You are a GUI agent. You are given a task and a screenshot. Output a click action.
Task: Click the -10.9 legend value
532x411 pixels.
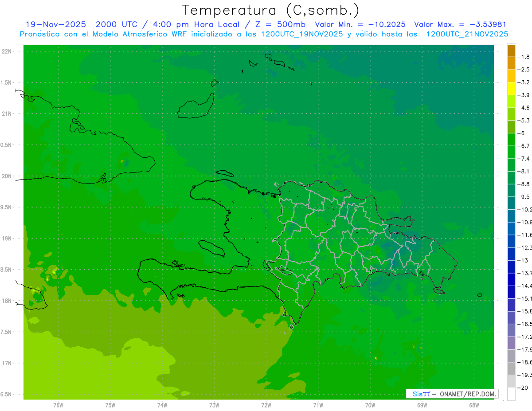[x=525, y=222]
